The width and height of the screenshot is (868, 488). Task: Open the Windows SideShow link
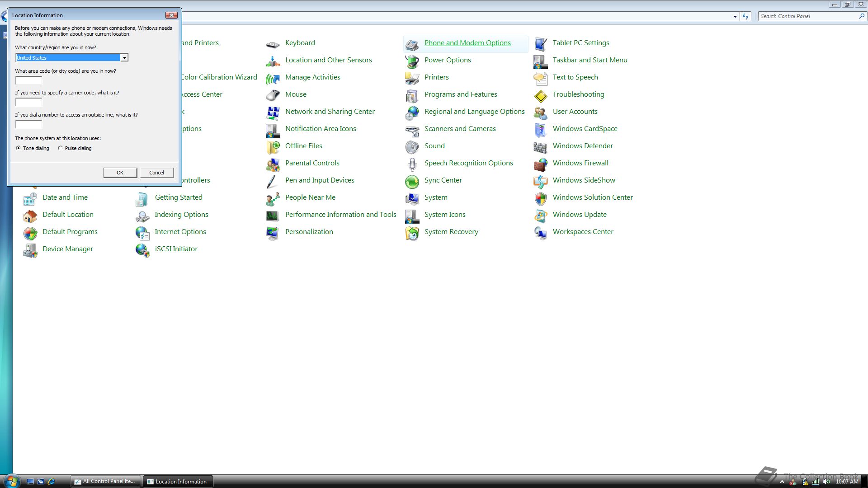pyautogui.click(x=584, y=180)
